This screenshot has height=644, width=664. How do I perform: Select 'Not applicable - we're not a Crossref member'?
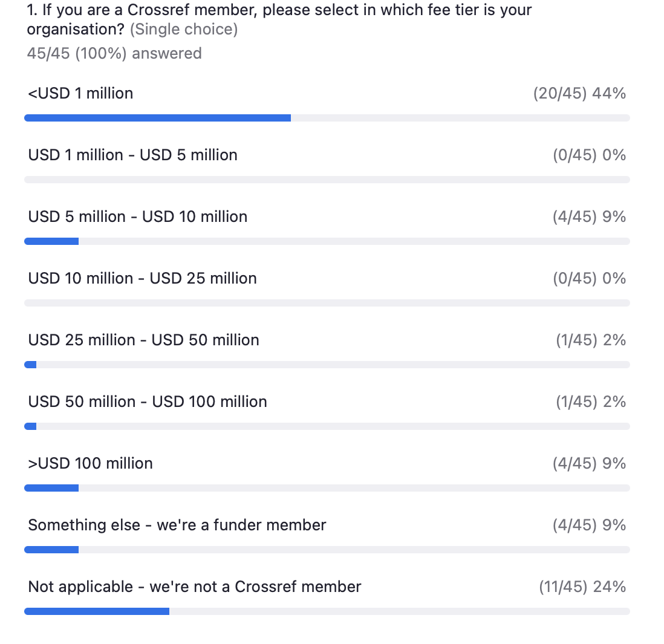pos(194,587)
